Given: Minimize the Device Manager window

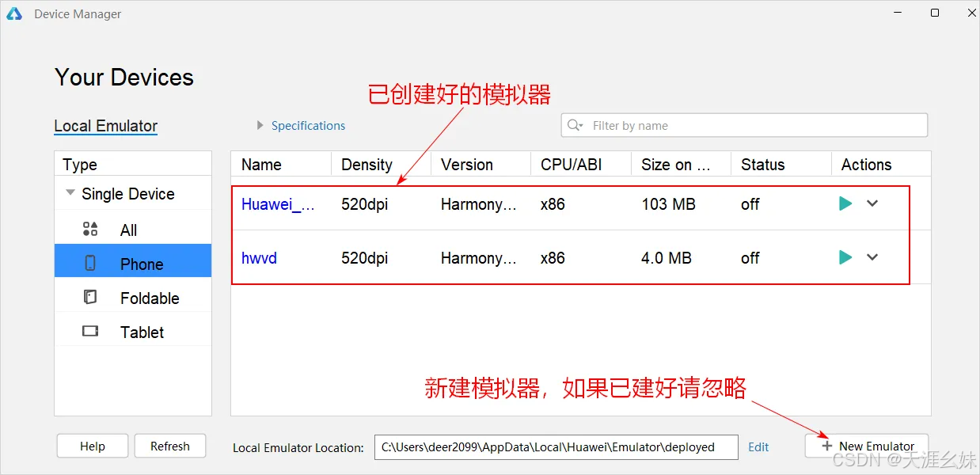Looking at the screenshot, I should (x=898, y=13).
